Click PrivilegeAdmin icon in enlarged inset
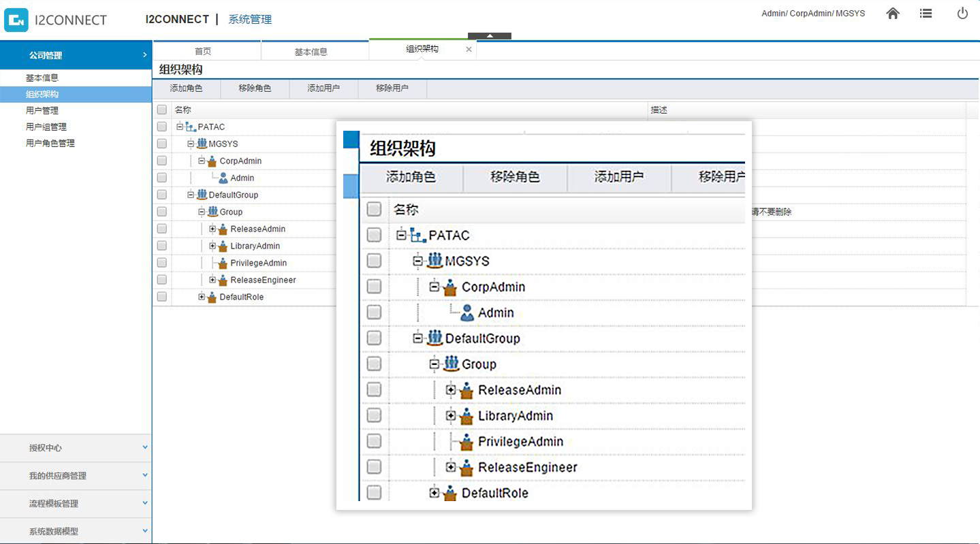Screen dimensions: 980x544 point(467,442)
